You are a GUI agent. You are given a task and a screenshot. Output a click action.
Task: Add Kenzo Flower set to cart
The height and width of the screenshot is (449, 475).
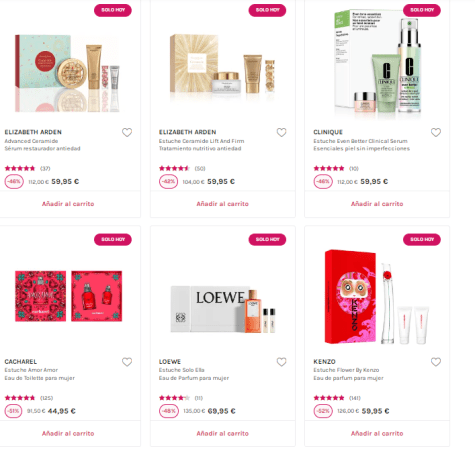pos(377,433)
